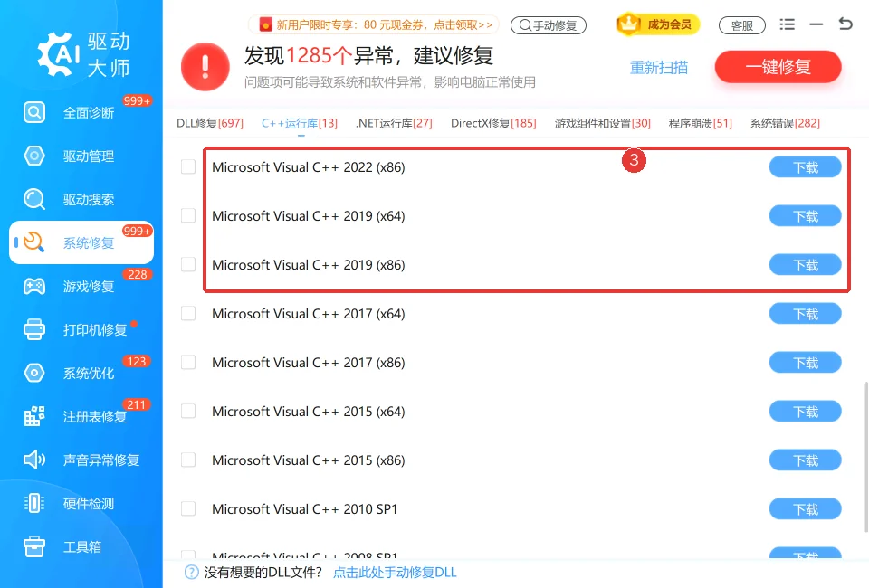Switch to .NET运行库[27] tab
The image size is (869, 588).
(394, 123)
